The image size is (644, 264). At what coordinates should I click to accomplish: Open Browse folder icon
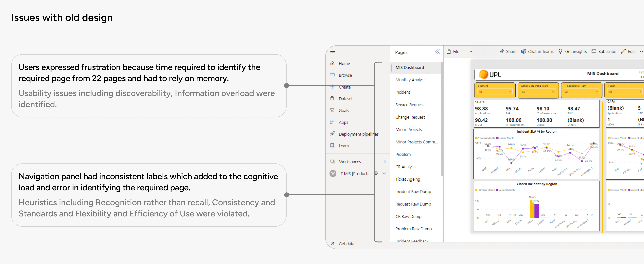coord(332,75)
